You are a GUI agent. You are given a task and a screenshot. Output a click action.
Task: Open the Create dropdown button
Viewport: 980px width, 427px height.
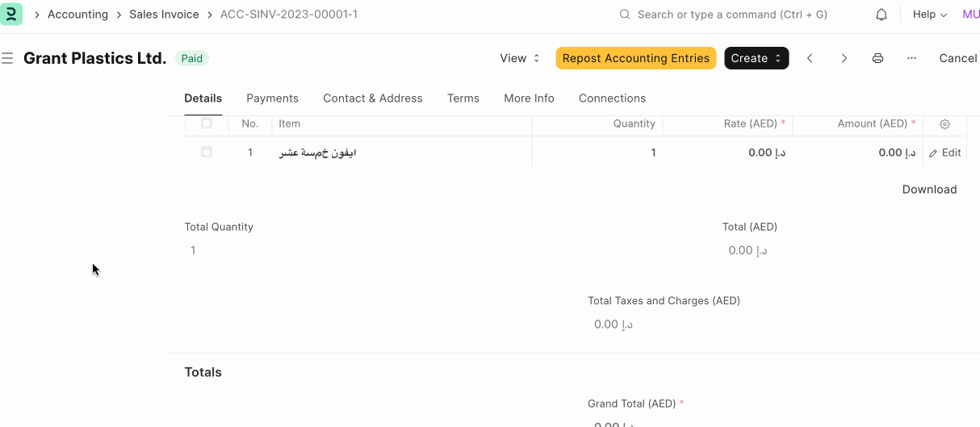tap(756, 58)
